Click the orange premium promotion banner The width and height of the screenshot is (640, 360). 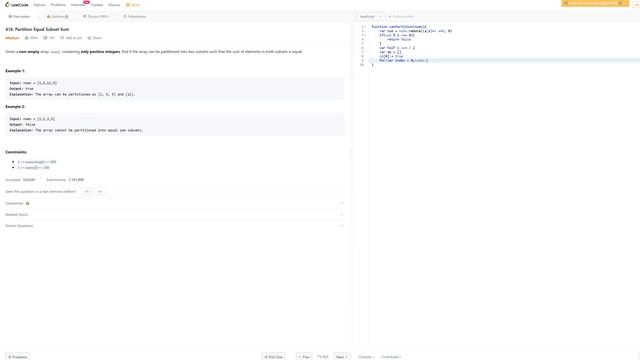595,3
